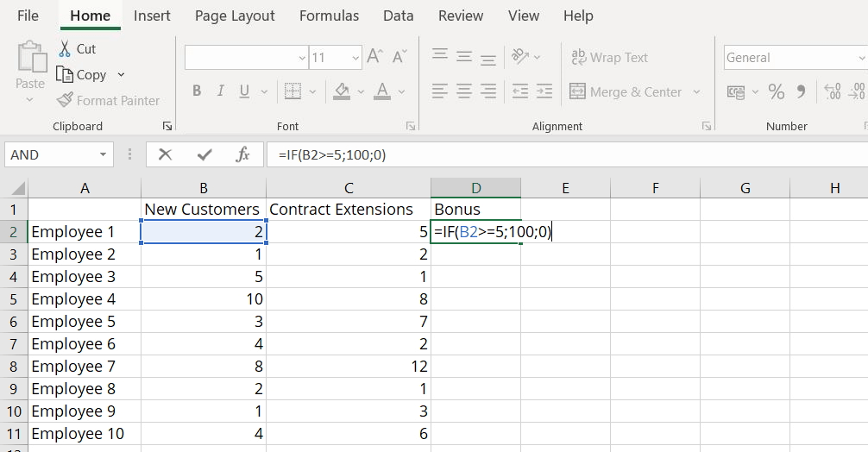The image size is (868, 452).
Task: Click the Increase Font Size icon
Action: click(x=374, y=57)
